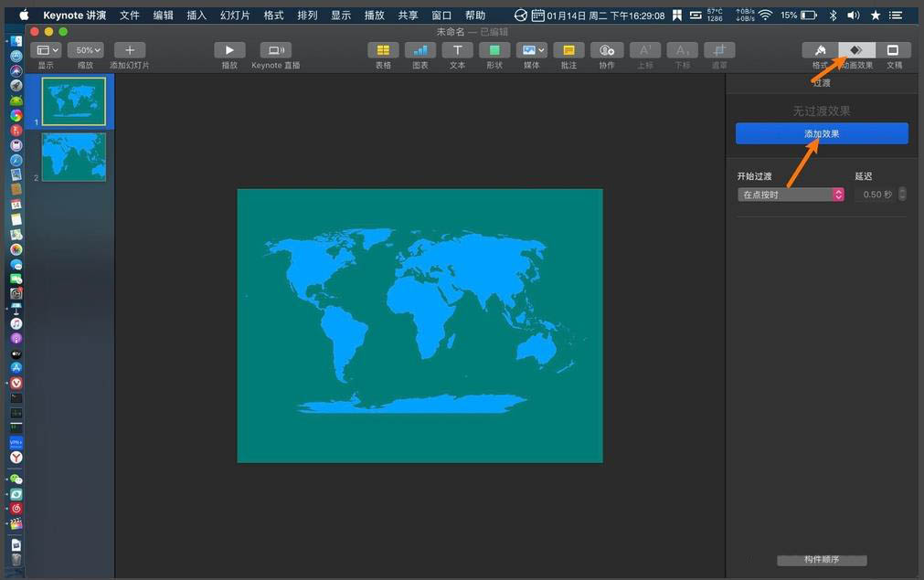
Task: Select slide 1 thumbnail
Action: [74, 102]
